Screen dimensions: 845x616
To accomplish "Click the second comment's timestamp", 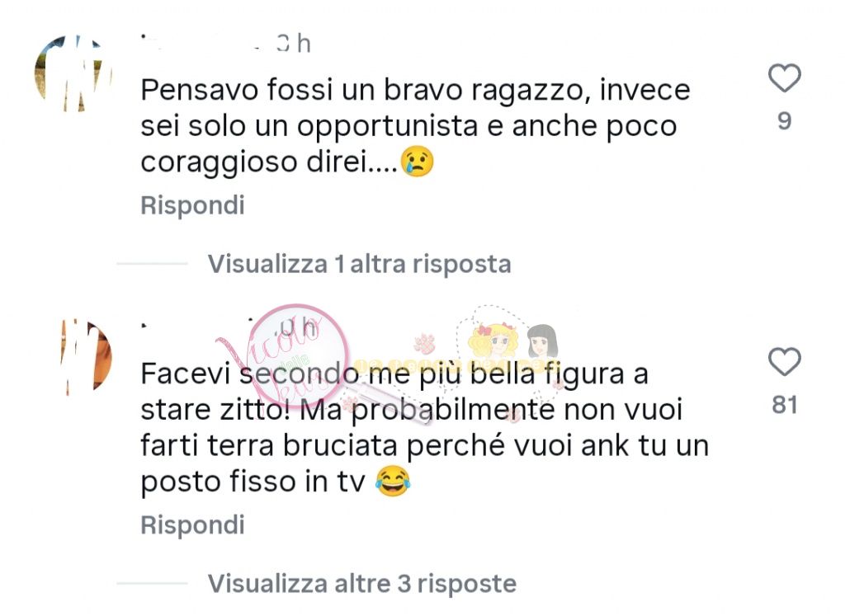I will point(297,327).
